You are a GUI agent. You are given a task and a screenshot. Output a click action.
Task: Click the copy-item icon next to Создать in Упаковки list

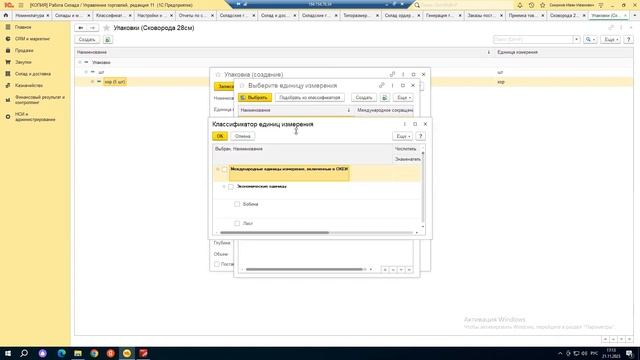[x=108, y=40]
